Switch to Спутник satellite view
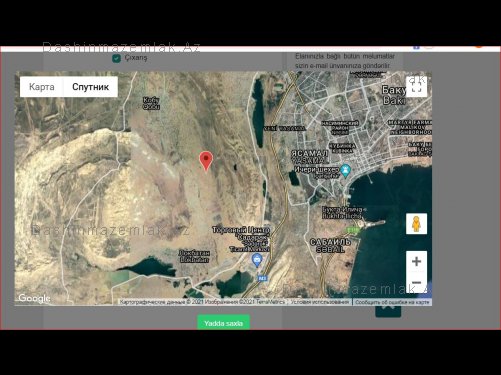 pyautogui.click(x=91, y=87)
